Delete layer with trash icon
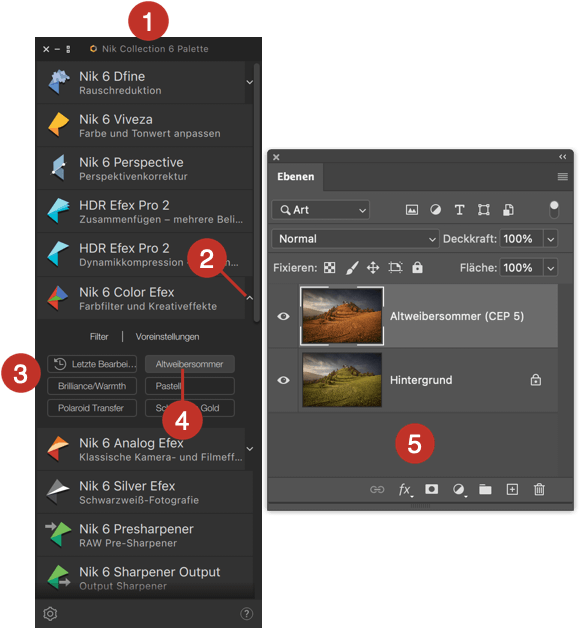 click(539, 489)
